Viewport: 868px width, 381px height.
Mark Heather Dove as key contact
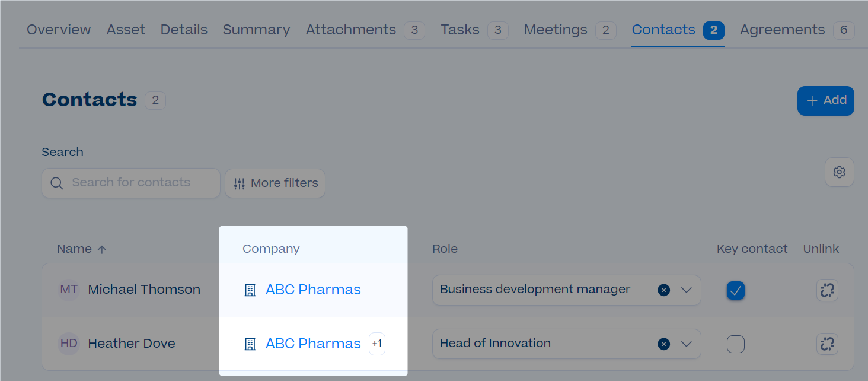click(x=736, y=344)
